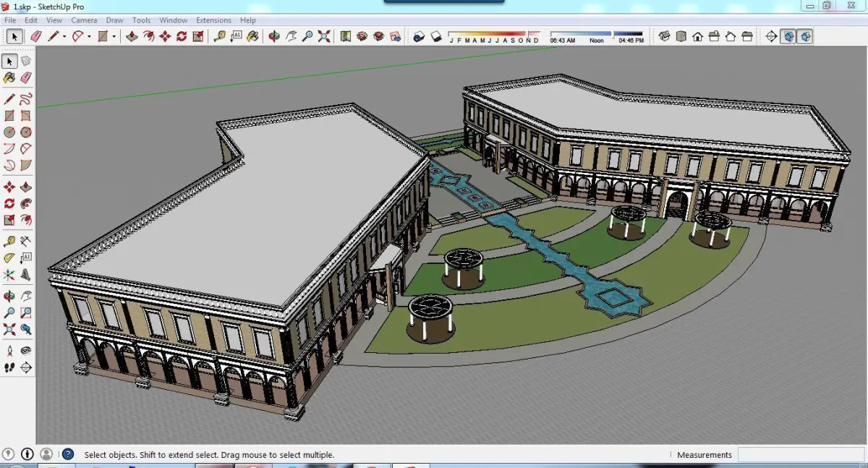The image size is (868, 468).
Task: Switch to Right view icon
Action: click(714, 36)
